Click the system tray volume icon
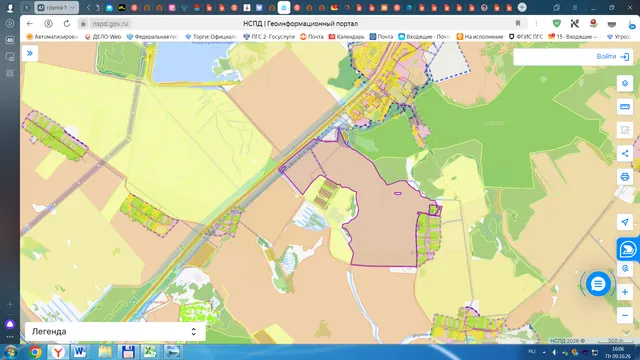The height and width of the screenshot is (360, 640). coord(555,352)
